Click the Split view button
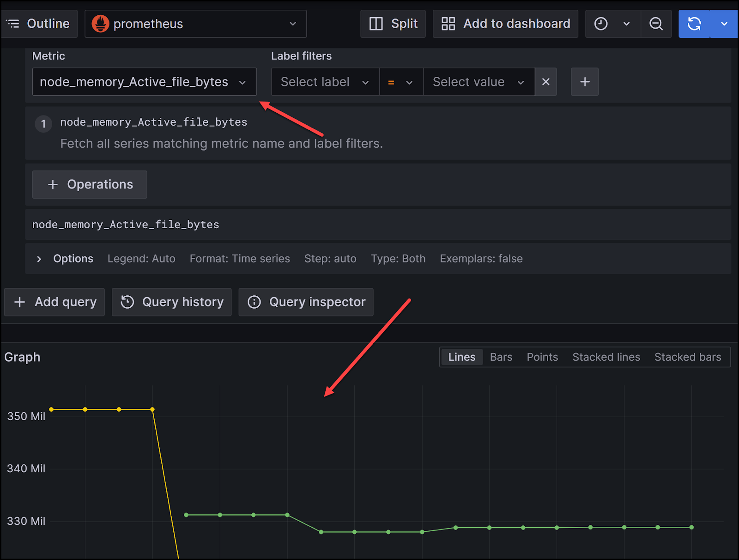This screenshot has width=739, height=560. tap(393, 24)
